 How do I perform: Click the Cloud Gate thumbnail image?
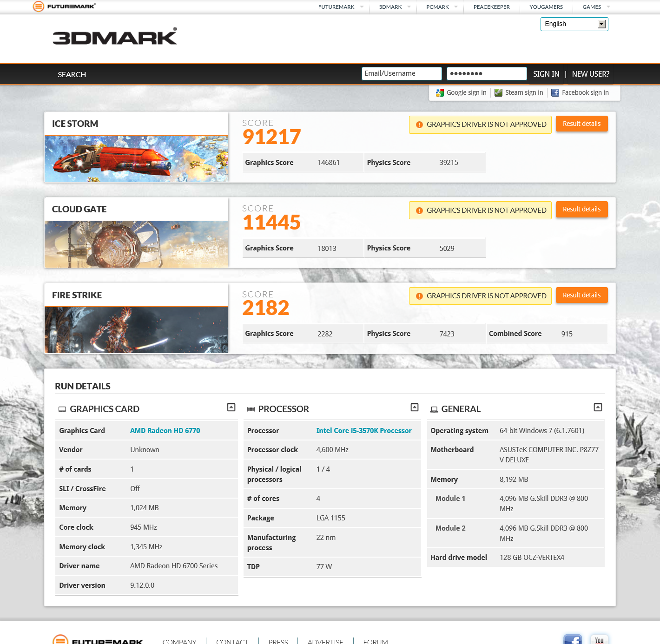(x=136, y=244)
